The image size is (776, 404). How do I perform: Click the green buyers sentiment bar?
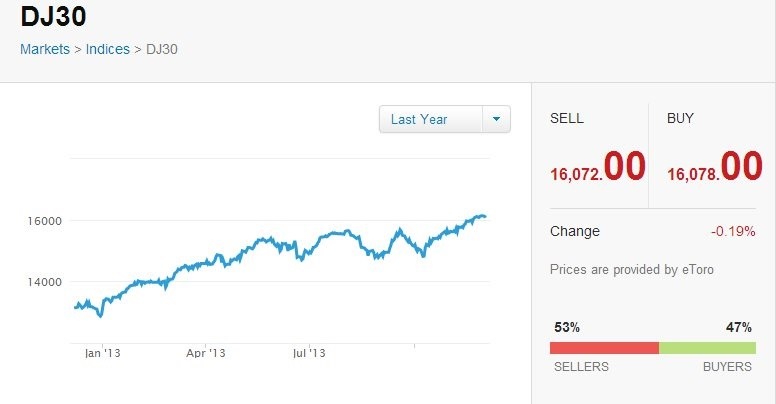[x=705, y=348]
